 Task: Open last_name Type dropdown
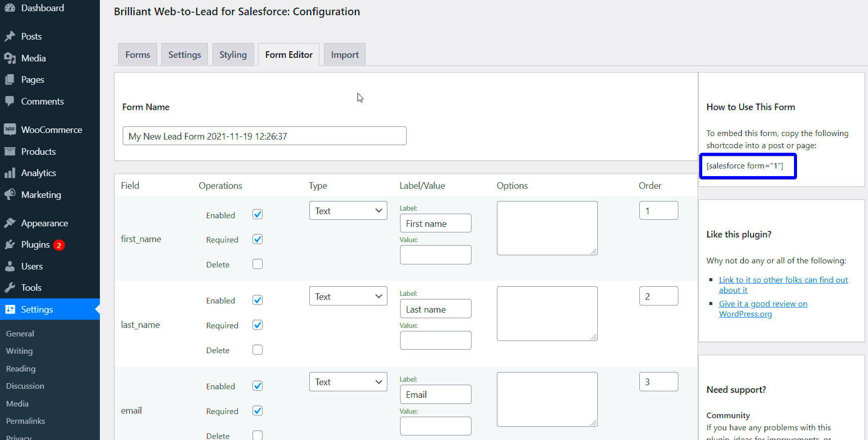coord(348,296)
